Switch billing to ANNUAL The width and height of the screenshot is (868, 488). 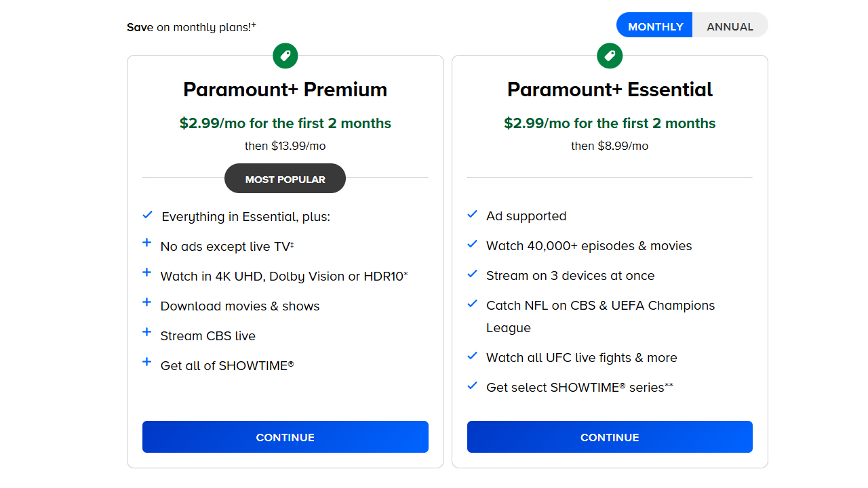[730, 26]
